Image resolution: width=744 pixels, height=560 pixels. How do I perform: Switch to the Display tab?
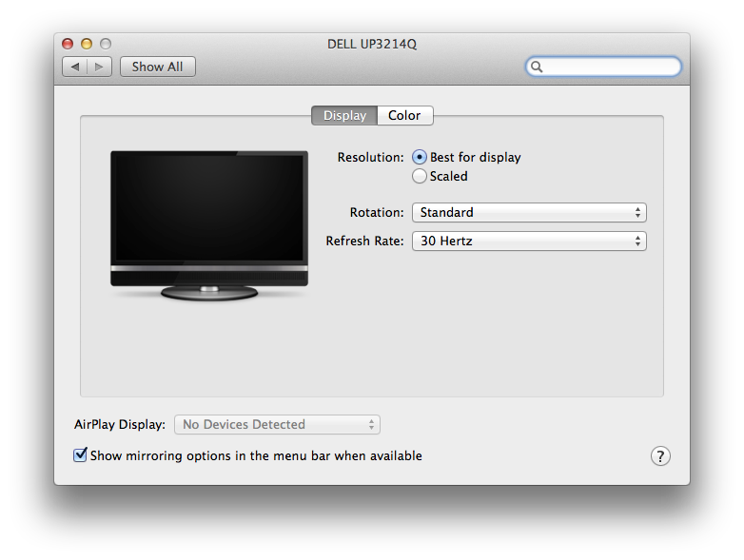(x=344, y=116)
